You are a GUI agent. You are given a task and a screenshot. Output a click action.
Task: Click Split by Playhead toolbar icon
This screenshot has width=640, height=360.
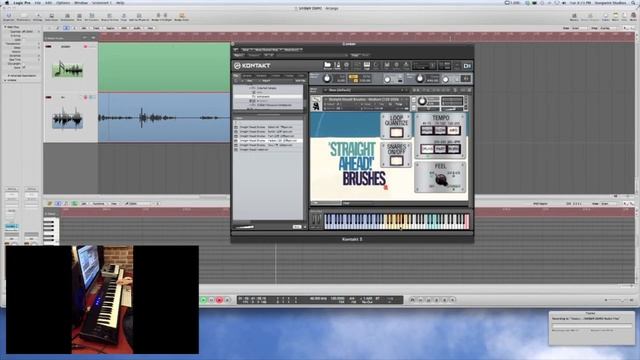(139, 17)
